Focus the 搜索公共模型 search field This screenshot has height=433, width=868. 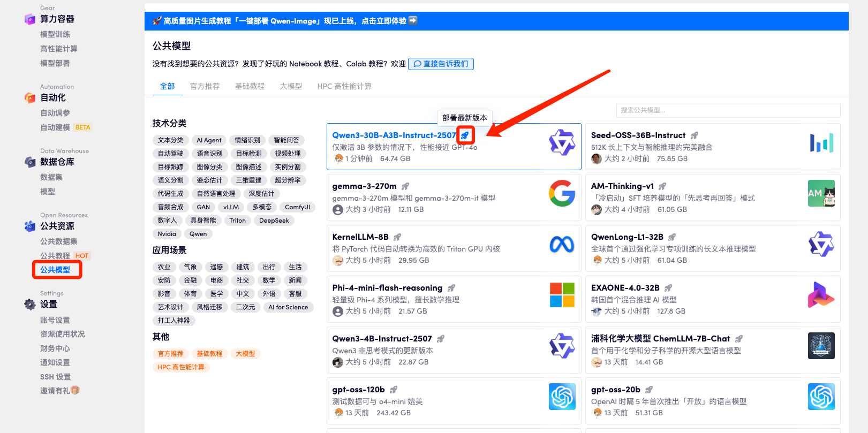(x=728, y=110)
